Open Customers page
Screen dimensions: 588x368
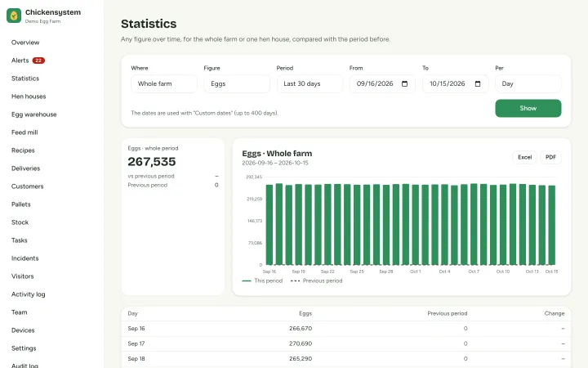coord(28,186)
